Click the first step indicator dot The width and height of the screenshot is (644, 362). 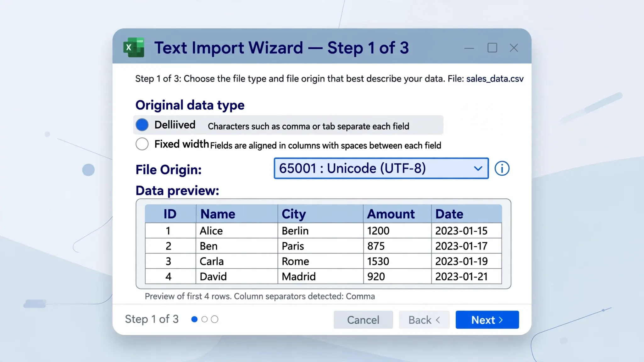pos(194,319)
